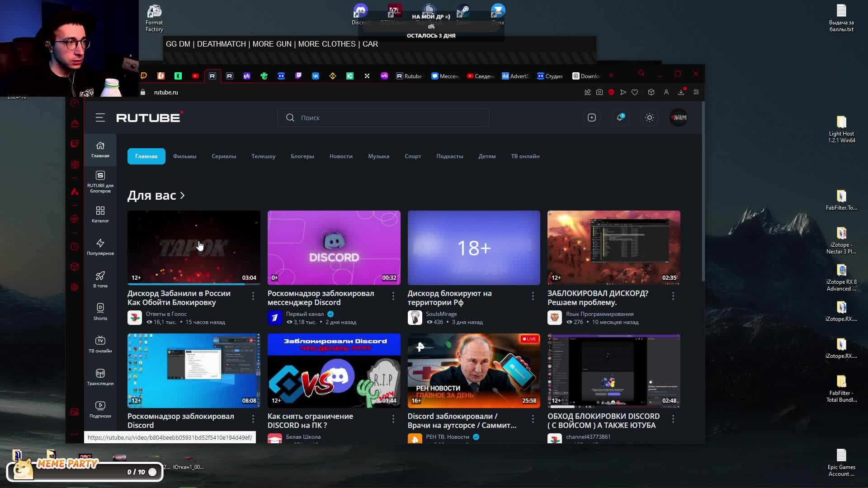The height and width of the screenshot is (488, 868).
Task: Expand the Для вас section chevron
Action: 182,196
